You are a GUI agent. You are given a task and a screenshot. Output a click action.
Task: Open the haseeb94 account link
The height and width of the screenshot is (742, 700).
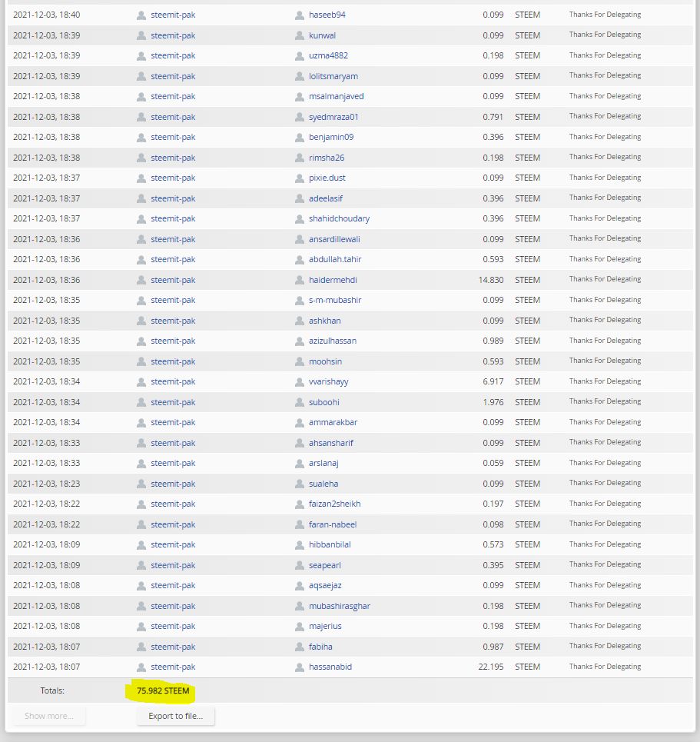(327, 15)
